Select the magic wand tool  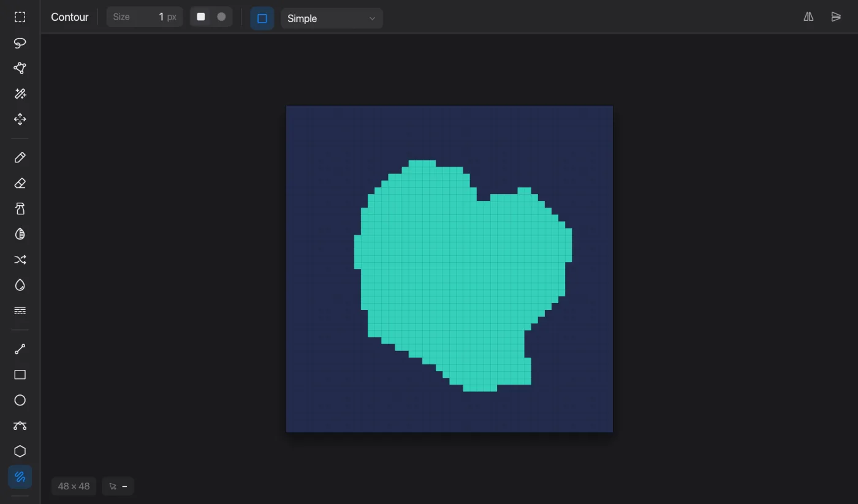(x=20, y=94)
